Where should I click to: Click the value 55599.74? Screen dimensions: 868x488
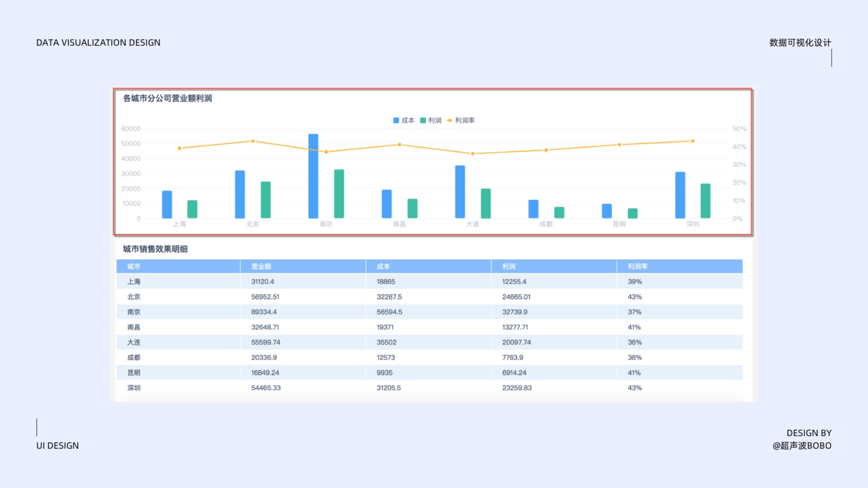pos(266,342)
